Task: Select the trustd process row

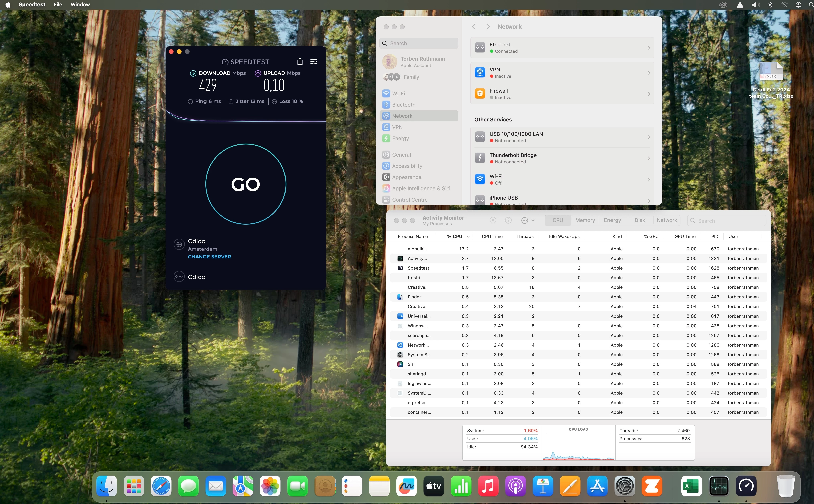Action: pos(578,278)
